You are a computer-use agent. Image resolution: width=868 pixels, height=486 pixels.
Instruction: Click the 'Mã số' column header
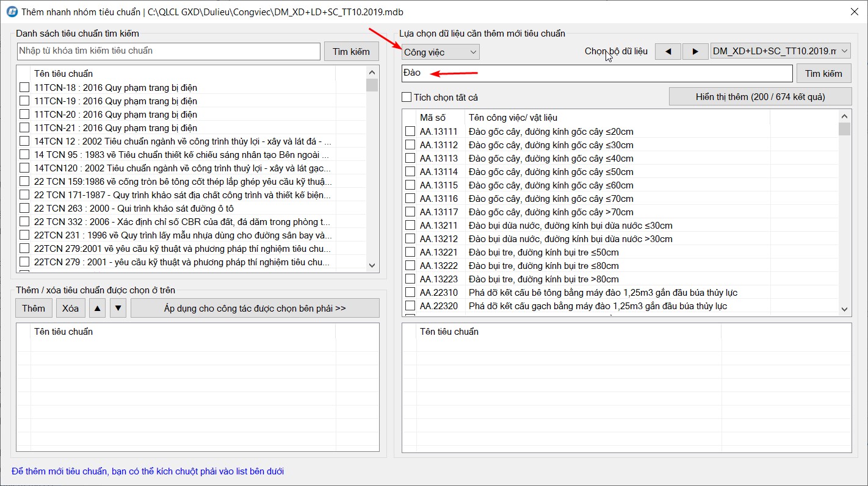coord(433,118)
